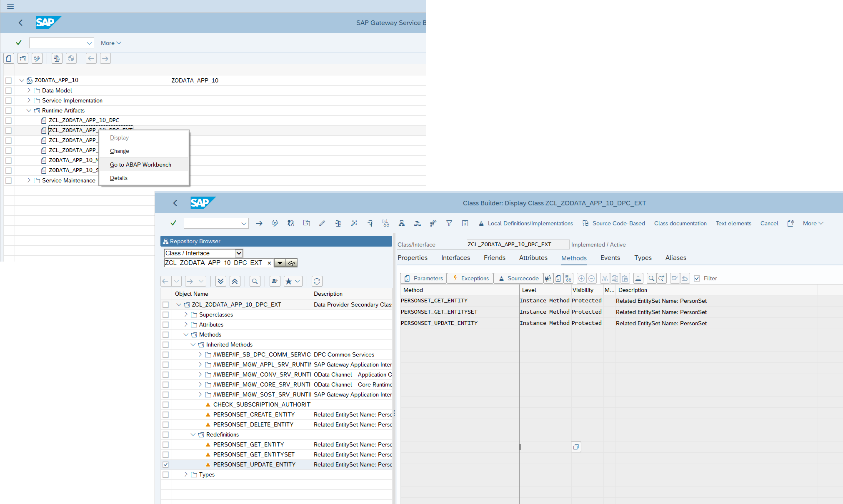Click the pencil Display/Change icon in Class Builder
This screenshot has height=504, width=843.
322,223
